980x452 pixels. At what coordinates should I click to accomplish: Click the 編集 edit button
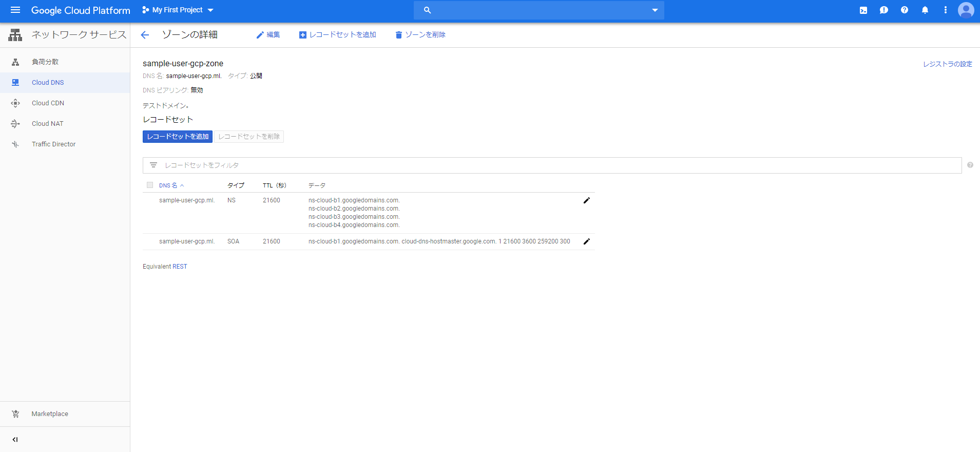268,35
